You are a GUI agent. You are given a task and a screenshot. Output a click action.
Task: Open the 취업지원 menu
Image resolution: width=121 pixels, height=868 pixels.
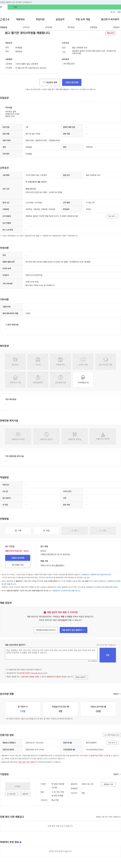click(40, 19)
